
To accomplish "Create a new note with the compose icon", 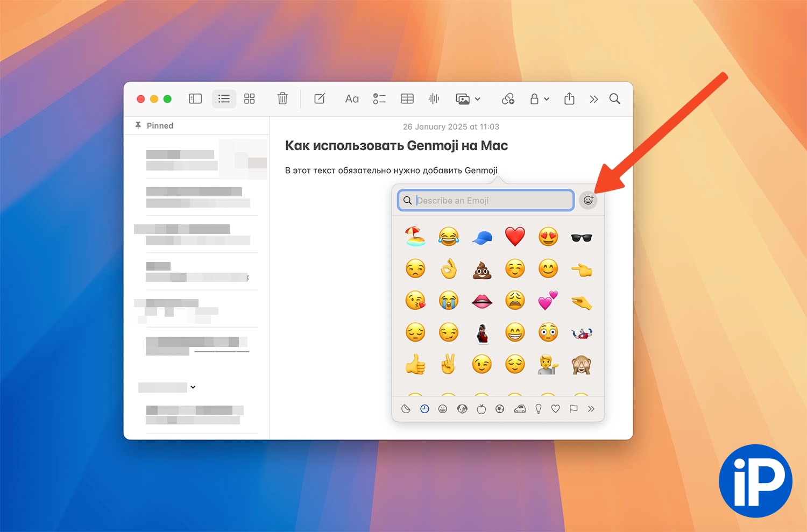I will pyautogui.click(x=320, y=98).
